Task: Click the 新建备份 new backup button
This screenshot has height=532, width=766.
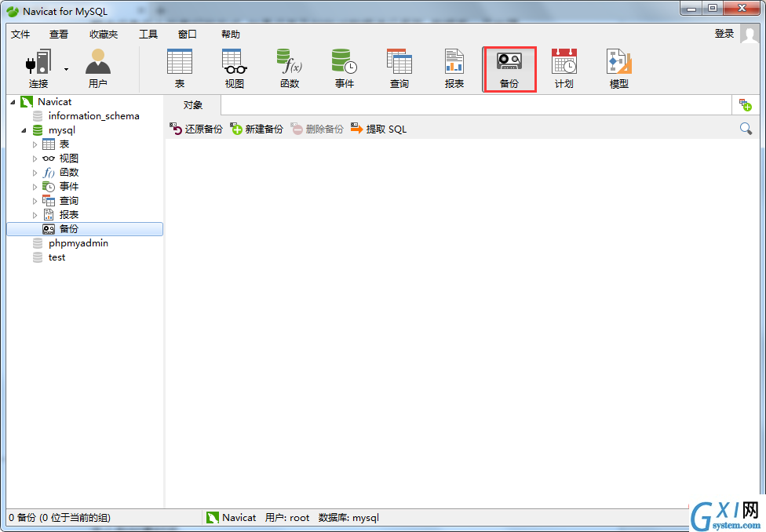Action: coord(257,129)
